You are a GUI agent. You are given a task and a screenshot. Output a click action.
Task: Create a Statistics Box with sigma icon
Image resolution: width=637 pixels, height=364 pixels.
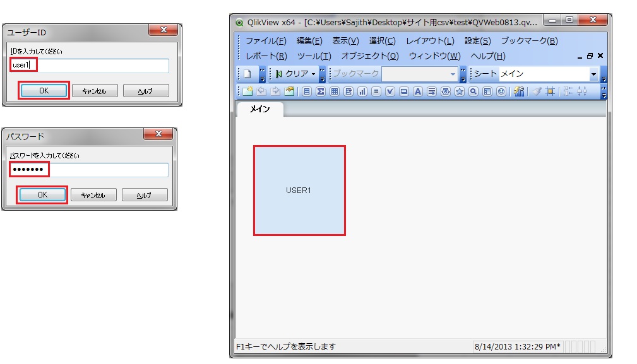(x=321, y=91)
